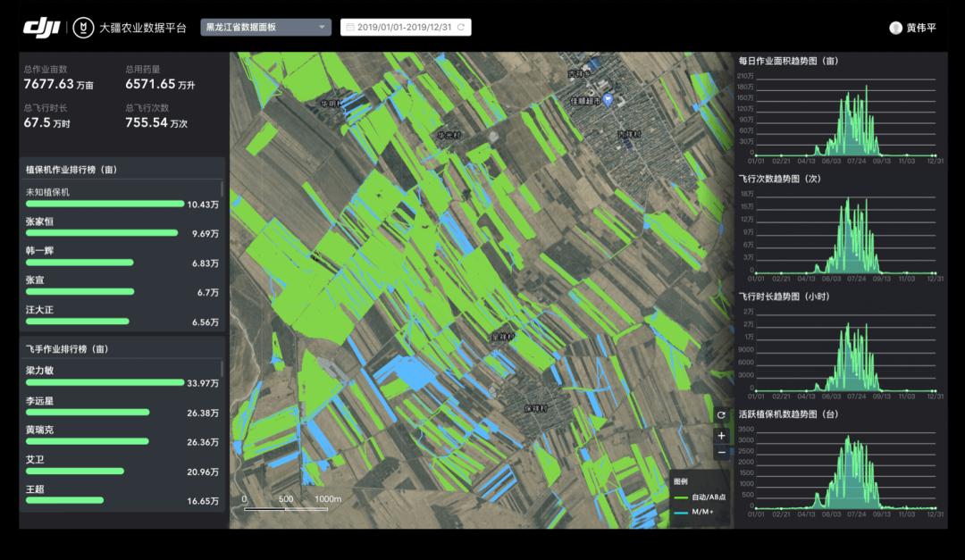
Task: Select 张家恒 in the drone ranking
Action: [x=39, y=221]
